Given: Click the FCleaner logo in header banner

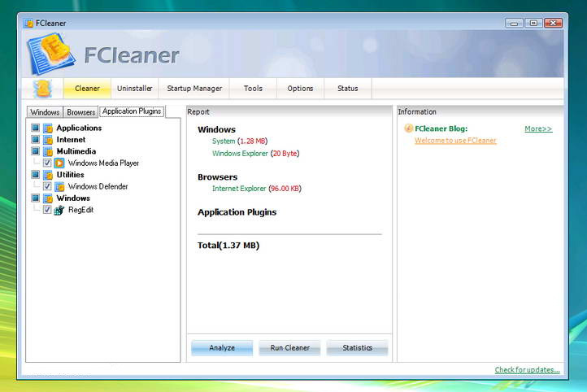Looking at the screenshot, I should 51,54.
